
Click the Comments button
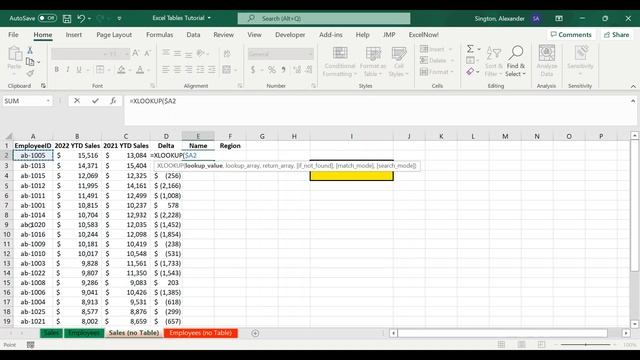tap(571, 35)
